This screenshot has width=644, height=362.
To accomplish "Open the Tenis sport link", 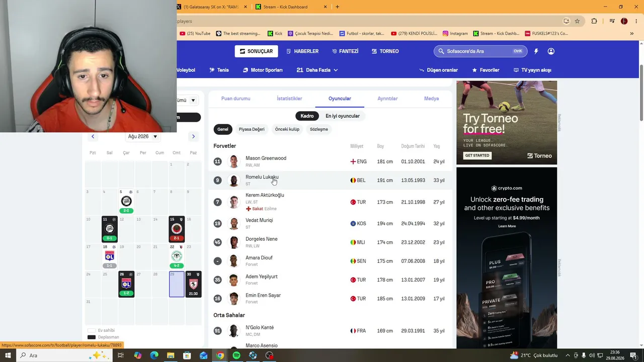I will pos(219,70).
